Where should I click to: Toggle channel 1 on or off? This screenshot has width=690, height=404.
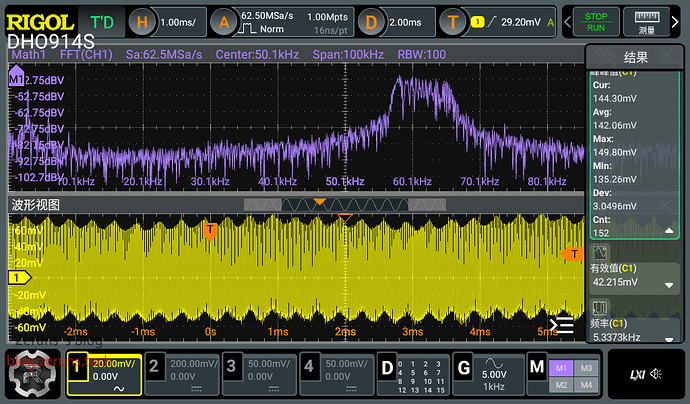(x=79, y=367)
